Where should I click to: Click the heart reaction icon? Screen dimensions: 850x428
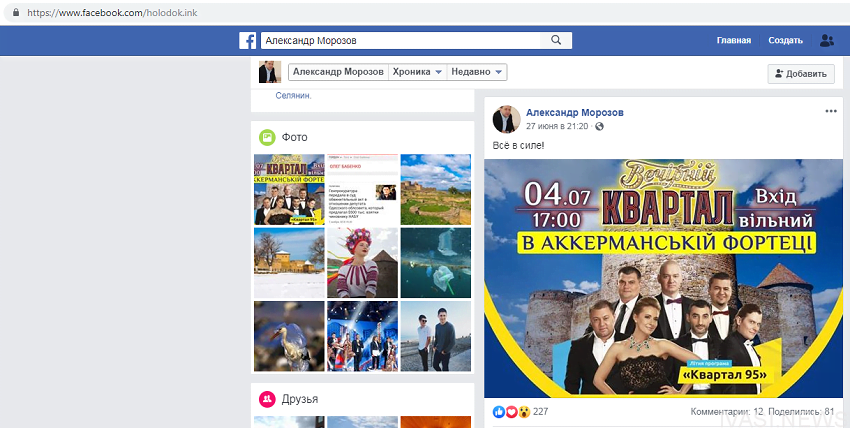coord(511,412)
